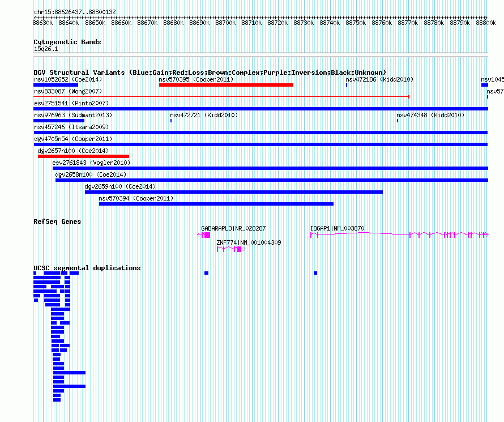Screen dimensions: 504x422
Task: Click the 88800k ruler position label
Action: click(486, 23)
